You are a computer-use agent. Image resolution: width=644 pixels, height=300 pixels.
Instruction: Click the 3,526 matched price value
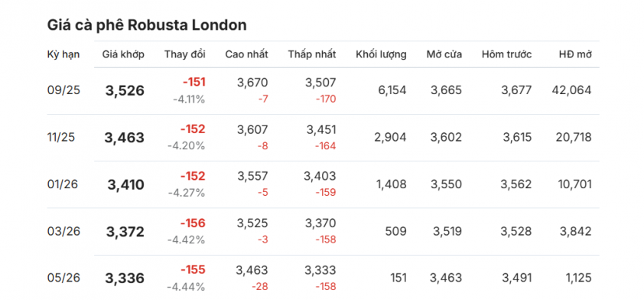125,91
